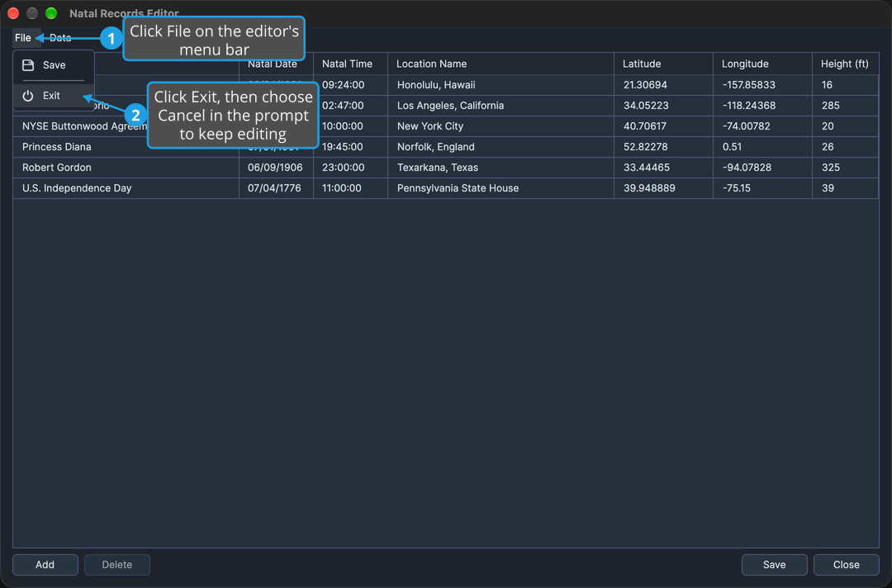Click the 19:45:00 natal time cell

coord(350,147)
